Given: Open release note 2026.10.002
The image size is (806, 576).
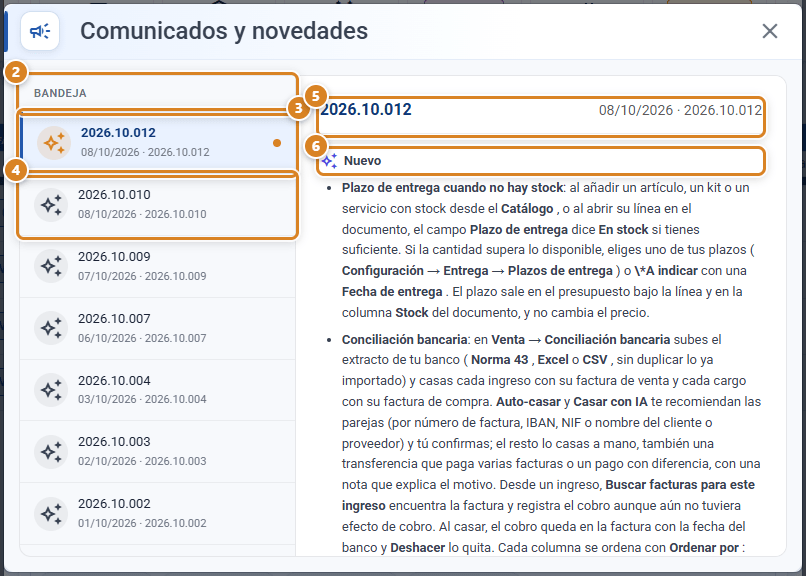Looking at the screenshot, I should pos(158,514).
